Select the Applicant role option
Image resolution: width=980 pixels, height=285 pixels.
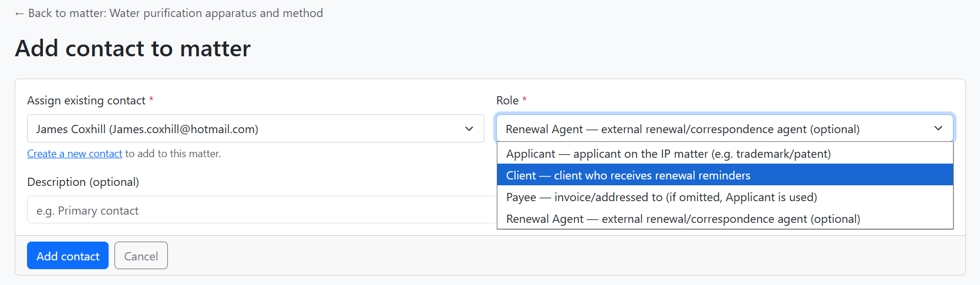668,154
